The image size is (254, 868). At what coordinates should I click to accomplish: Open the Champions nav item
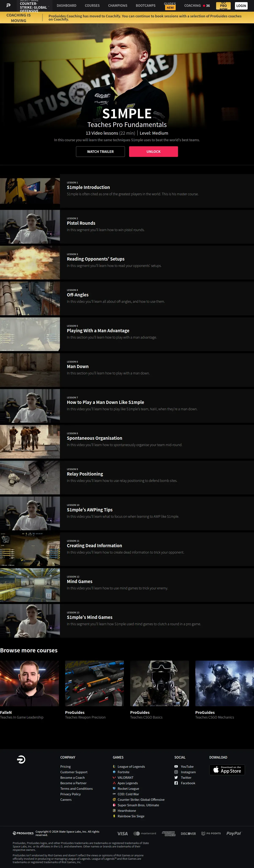coord(118,6)
